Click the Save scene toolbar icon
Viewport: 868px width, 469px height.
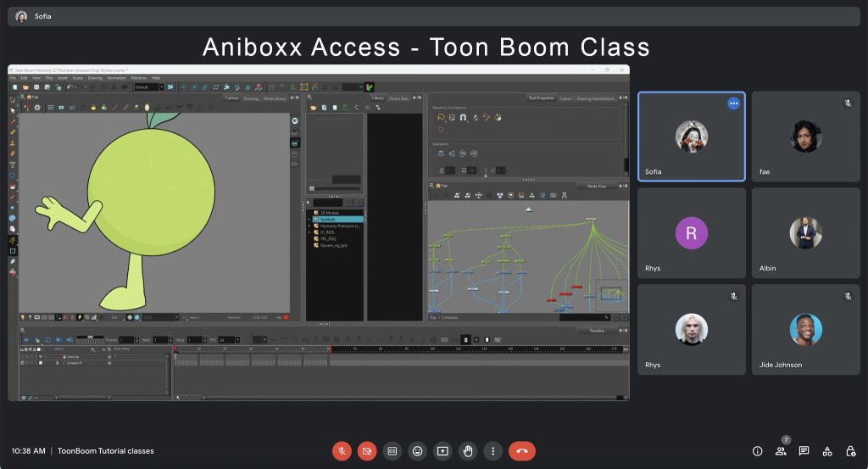pos(36,87)
